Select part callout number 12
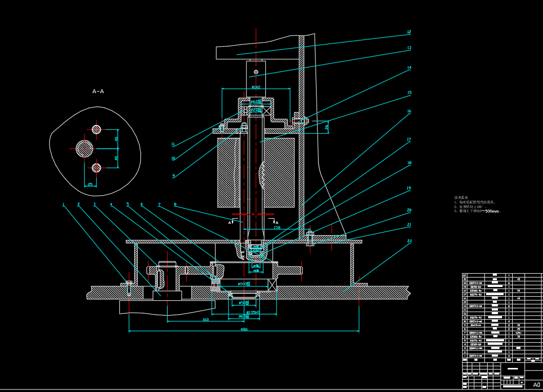 409,32
